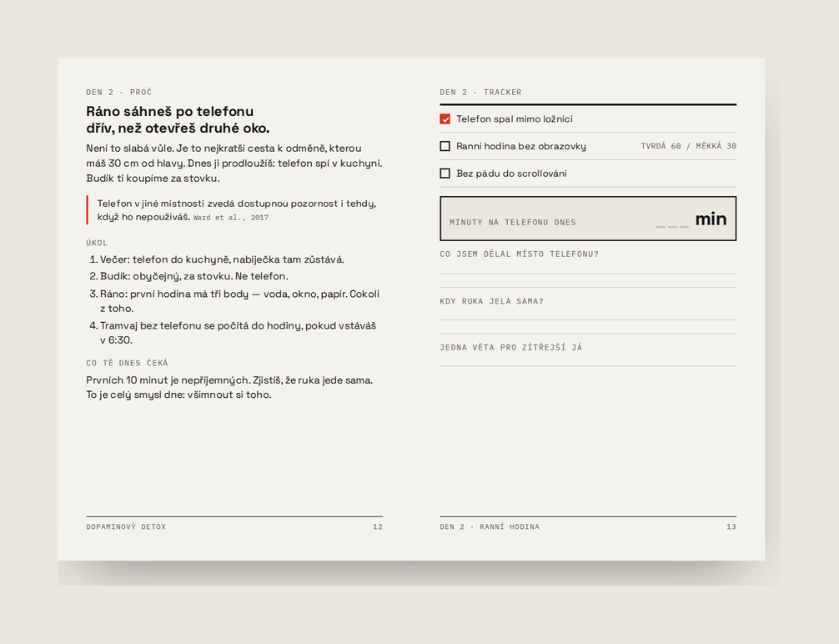839x644 pixels.
Task: Click the 'TVRDÁ 60 / MĚKKÁ 30' note
Action: 689,146
